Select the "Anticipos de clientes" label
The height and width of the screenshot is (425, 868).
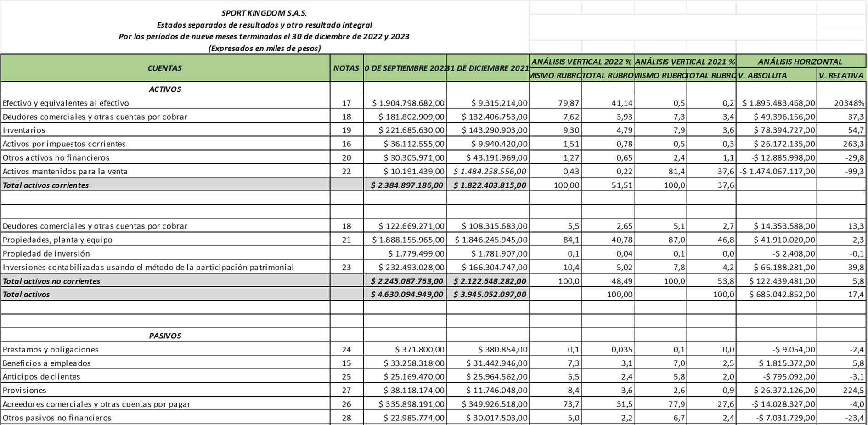click(x=41, y=377)
